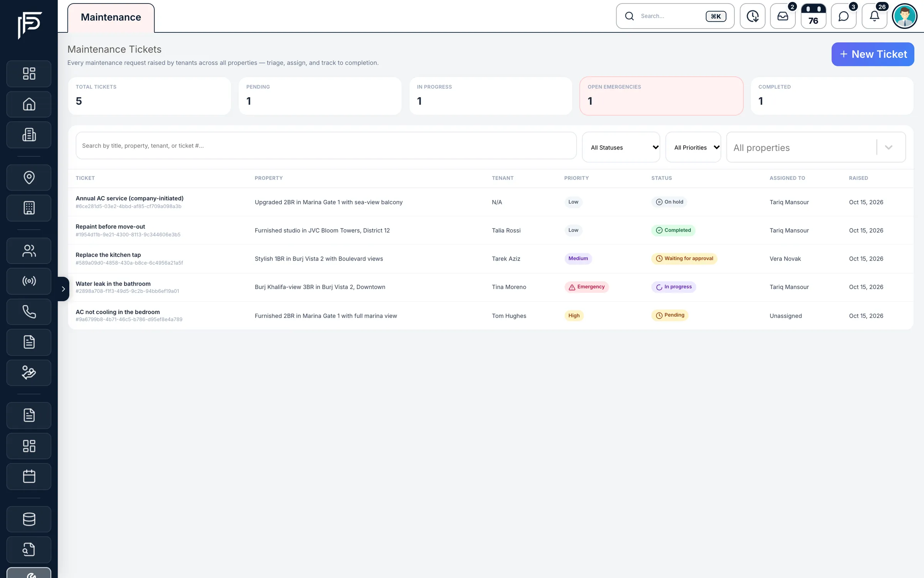Screen dimensions: 924x578
Task: Focus the global Search box in header
Action: 675,16
